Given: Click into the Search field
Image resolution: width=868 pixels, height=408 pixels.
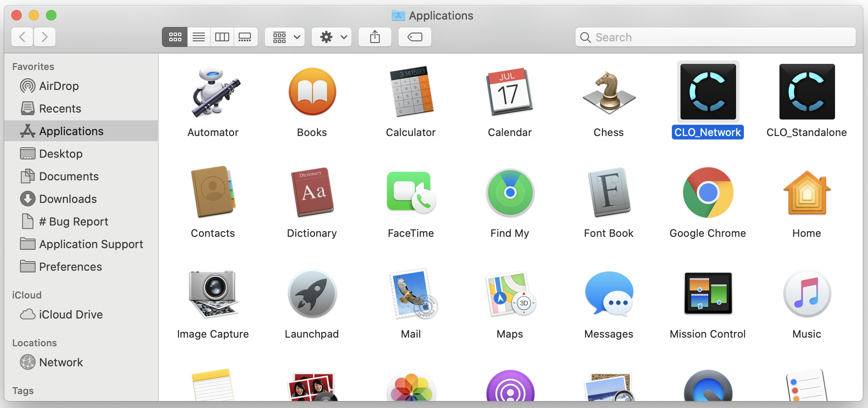Looking at the screenshot, I should (716, 37).
